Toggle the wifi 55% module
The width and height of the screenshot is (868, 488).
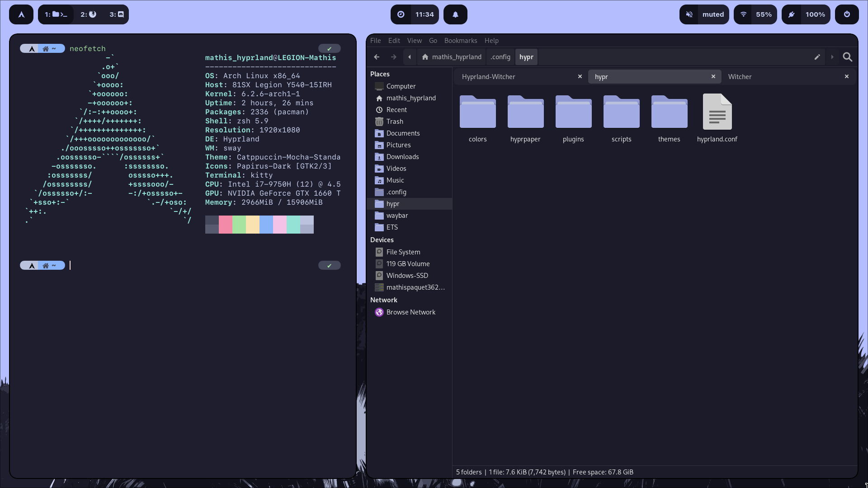pos(755,14)
